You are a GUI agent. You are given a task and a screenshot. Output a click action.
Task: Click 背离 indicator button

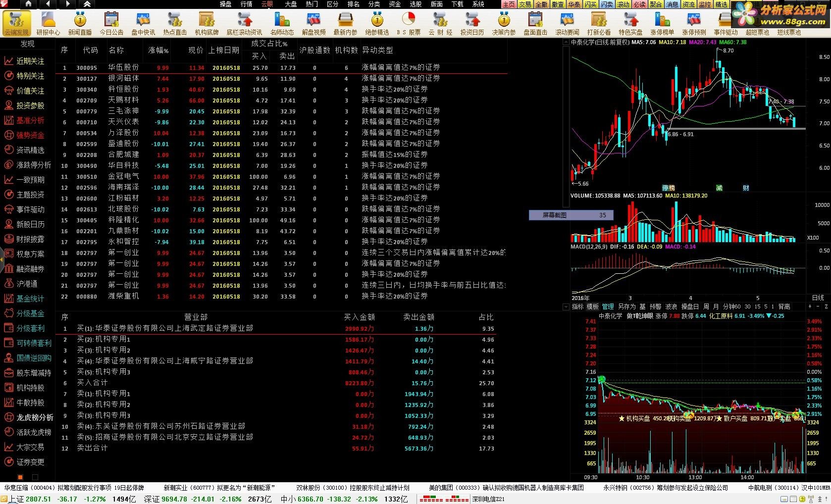(784, 307)
